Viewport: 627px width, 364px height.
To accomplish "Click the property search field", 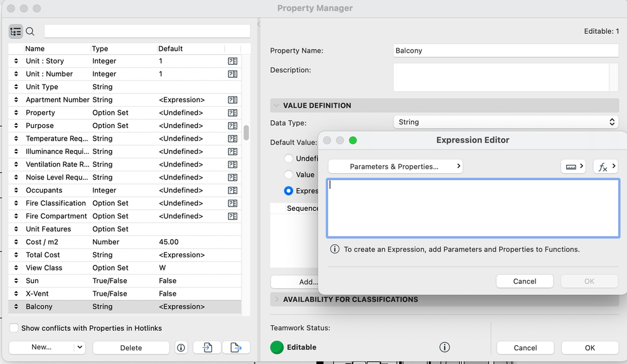I will tap(147, 31).
